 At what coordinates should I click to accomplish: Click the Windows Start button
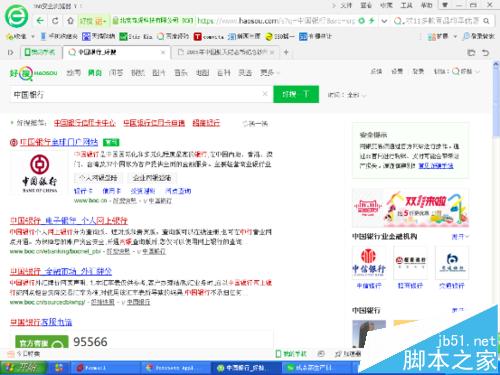click(23, 368)
